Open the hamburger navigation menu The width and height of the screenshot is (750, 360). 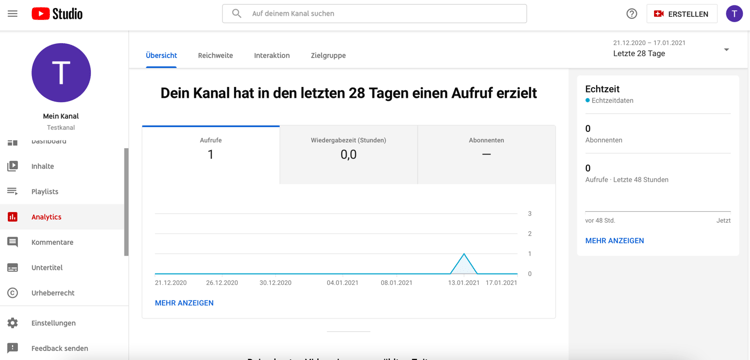[12, 14]
